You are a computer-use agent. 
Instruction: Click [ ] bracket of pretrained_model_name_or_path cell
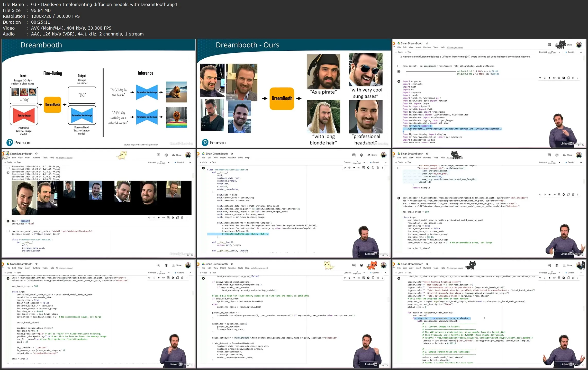pos(8,231)
